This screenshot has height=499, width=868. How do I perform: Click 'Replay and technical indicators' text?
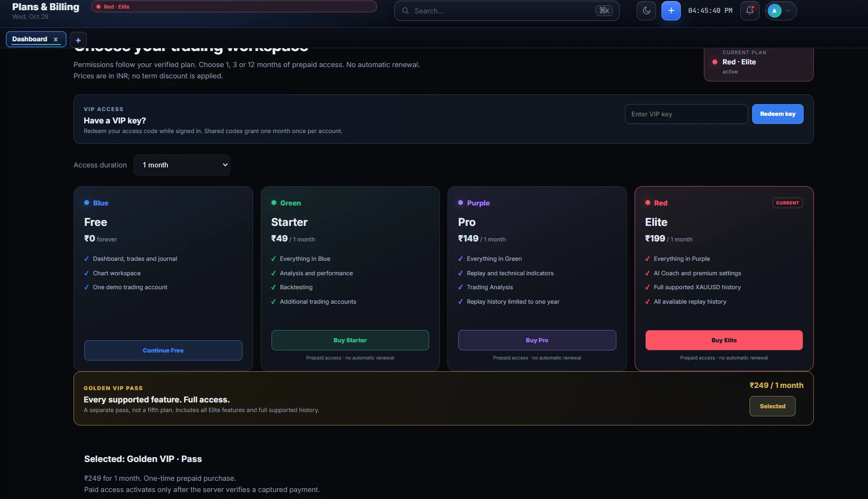[510, 273]
